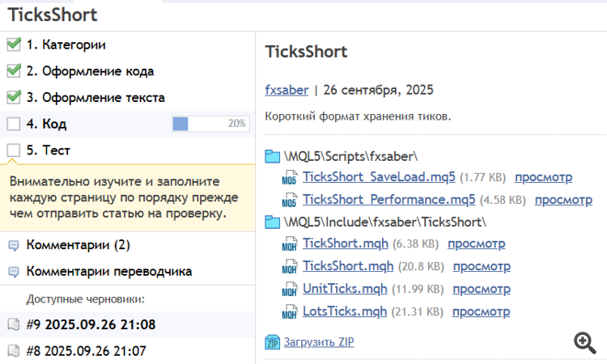Check the 5. Тест checkbox
Image resolution: width=607 pixels, height=364 pixels.
13,150
